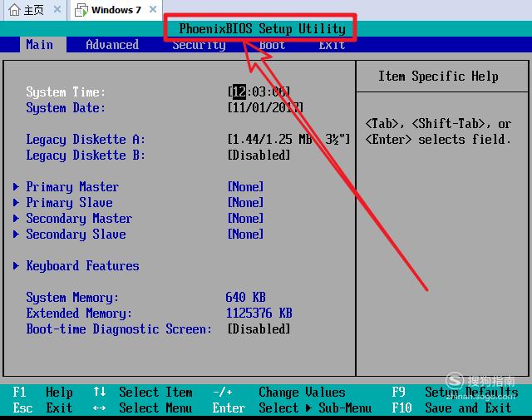Click the 1125376 KB value
The image size is (532, 420).
click(259, 313)
